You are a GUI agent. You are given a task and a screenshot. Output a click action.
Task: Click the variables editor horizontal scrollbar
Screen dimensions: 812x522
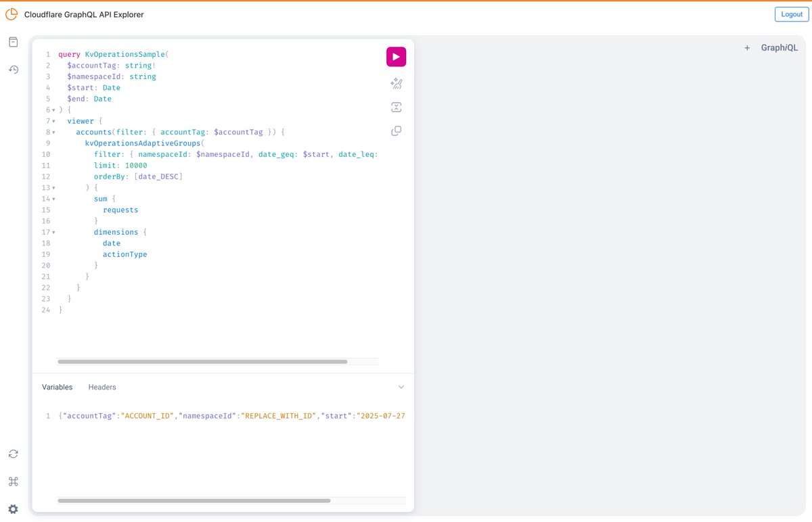(194, 501)
